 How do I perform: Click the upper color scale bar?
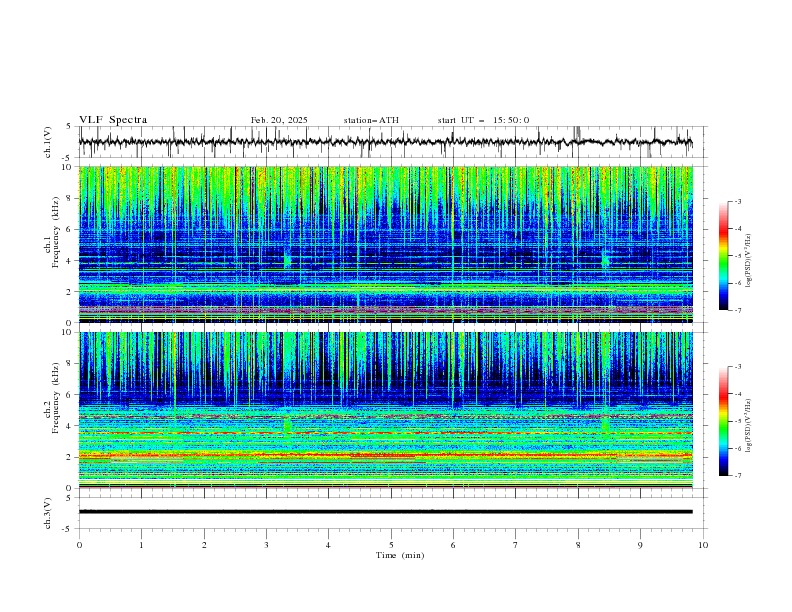pos(723,256)
